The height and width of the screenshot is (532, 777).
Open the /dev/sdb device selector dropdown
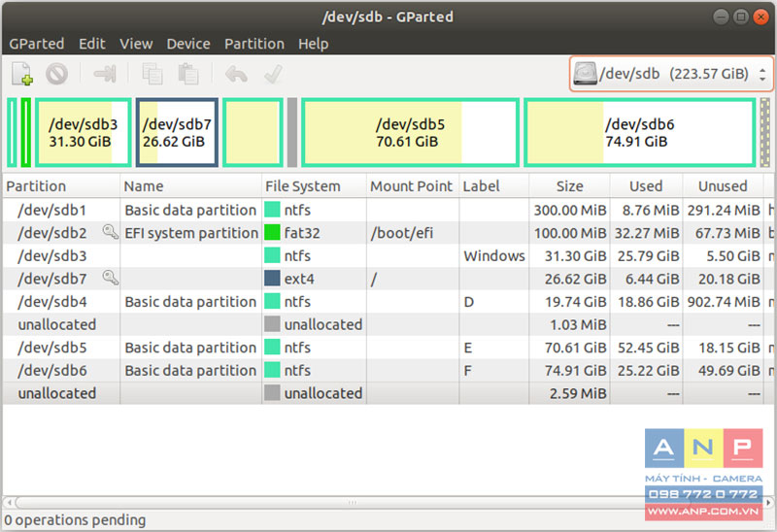point(671,74)
